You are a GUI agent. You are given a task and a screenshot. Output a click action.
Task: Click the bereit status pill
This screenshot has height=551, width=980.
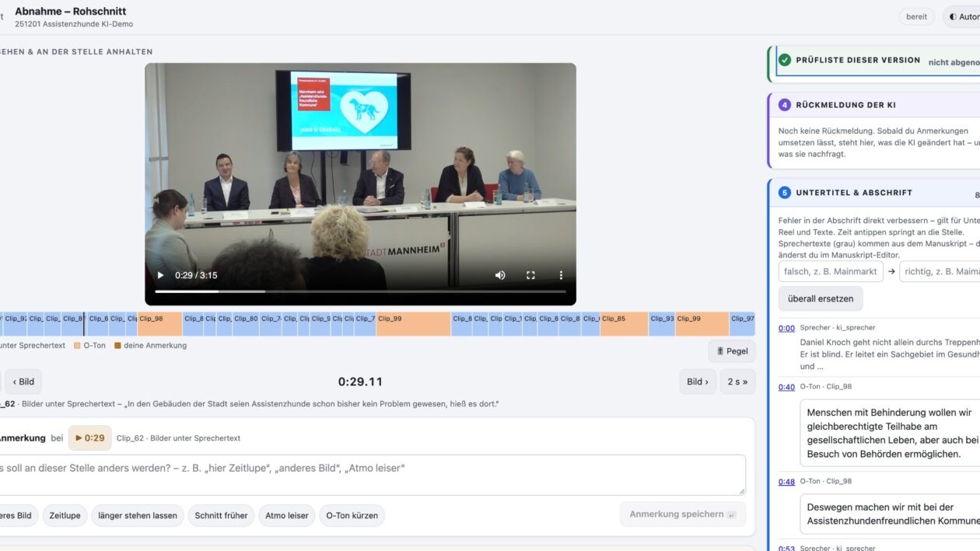tap(916, 17)
